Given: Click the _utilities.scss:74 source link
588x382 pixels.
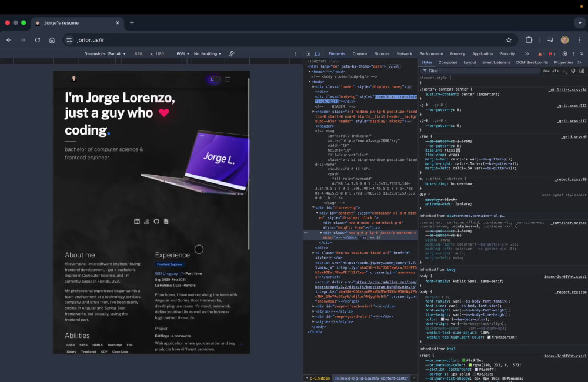Looking at the screenshot, I should pos(567,90).
